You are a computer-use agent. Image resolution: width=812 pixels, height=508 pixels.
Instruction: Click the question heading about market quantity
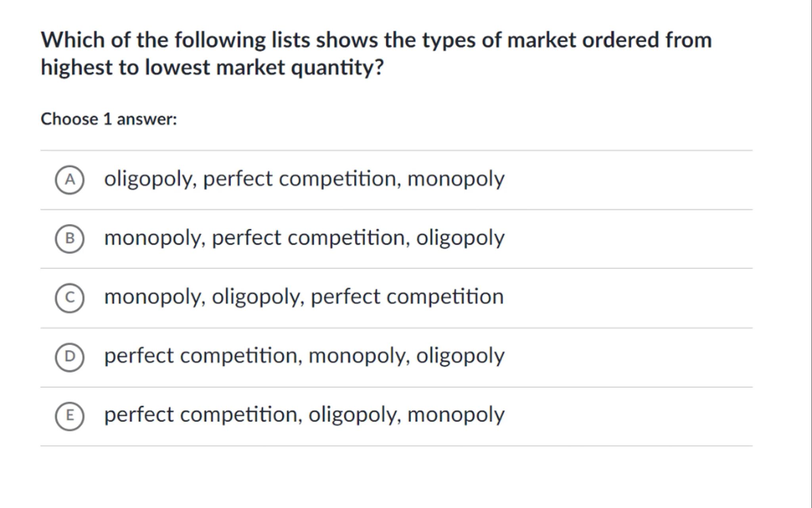pyautogui.click(x=376, y=53)
